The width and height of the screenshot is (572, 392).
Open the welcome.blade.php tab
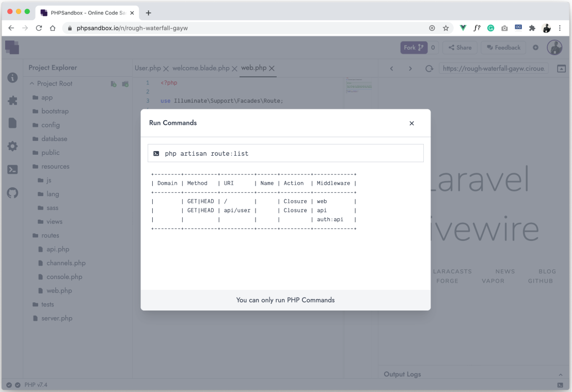coord(201,68)
